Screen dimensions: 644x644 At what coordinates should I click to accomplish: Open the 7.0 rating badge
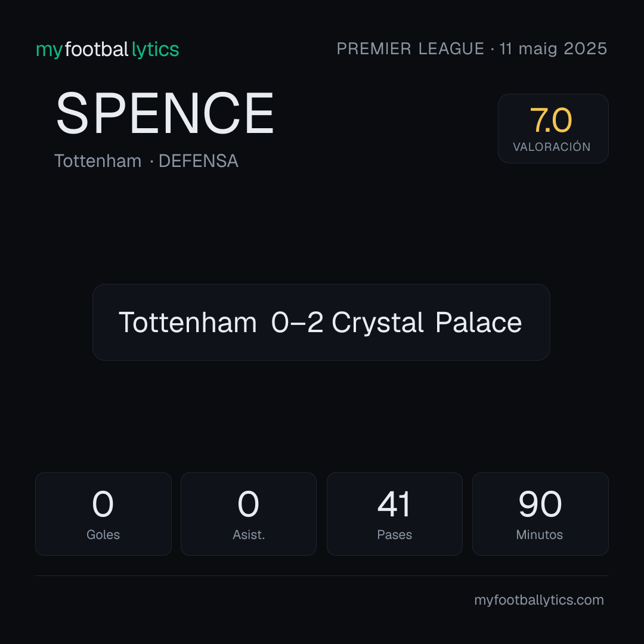pos(553,128)
